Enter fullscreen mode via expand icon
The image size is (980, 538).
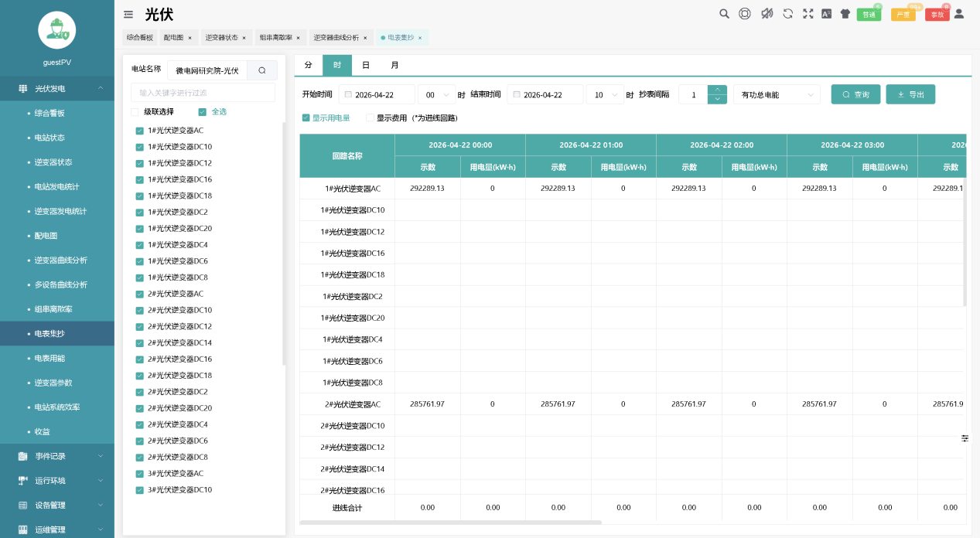pyautogui.click(x=808, y=14)
